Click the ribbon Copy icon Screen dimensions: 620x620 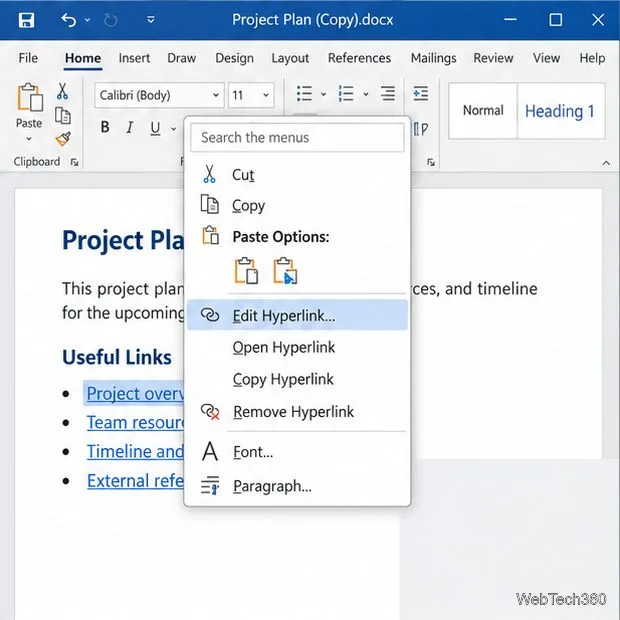pos(62,116)
